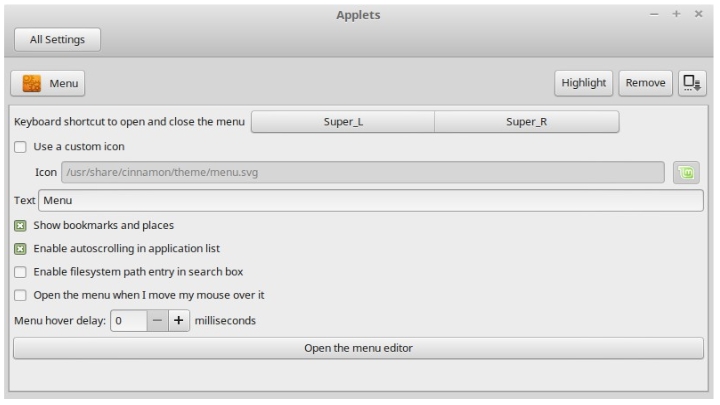
Task: Increase hover delay with plus button
Action: pos(178,321)
